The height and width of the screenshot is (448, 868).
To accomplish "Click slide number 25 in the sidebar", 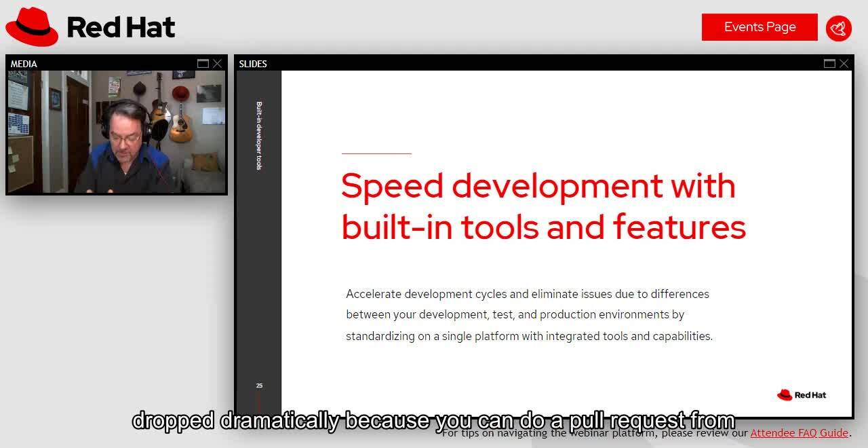I will tap(259, 386).
